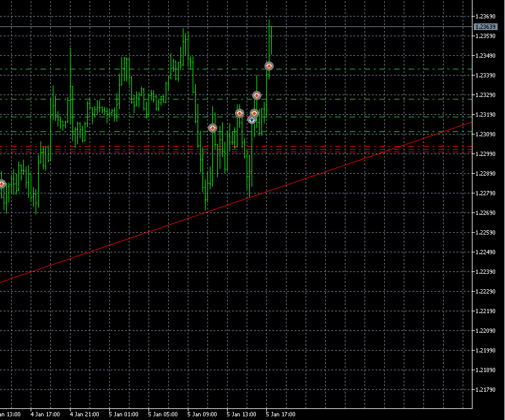The image size is (505, 420).
Task: Click the 1.22690 price scale label
Action: pyautogui.click(x=485, y=213)
